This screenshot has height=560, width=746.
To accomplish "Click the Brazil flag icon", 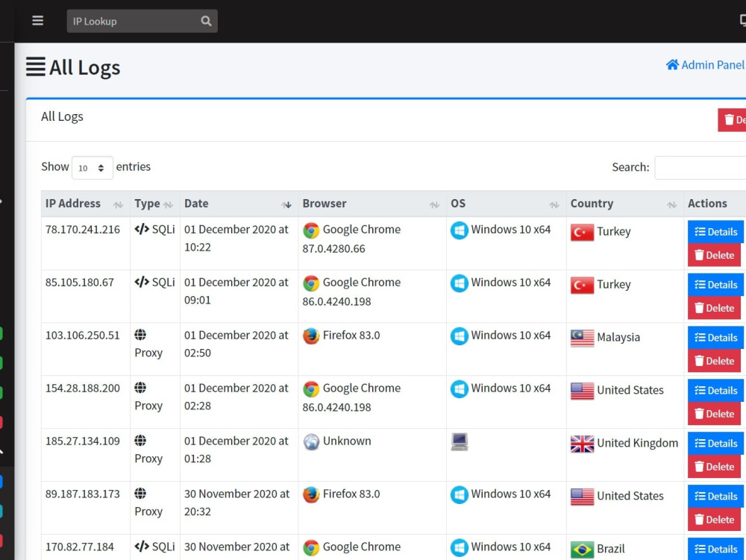I will coord(583,550).
